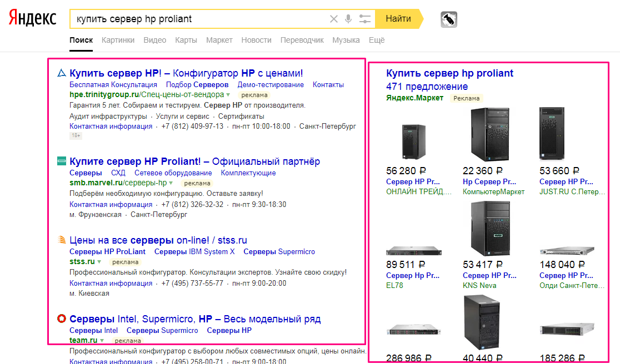The width and height of the screenshot is (620, 364).
Task: Click into the search input field
Action: 200,19
